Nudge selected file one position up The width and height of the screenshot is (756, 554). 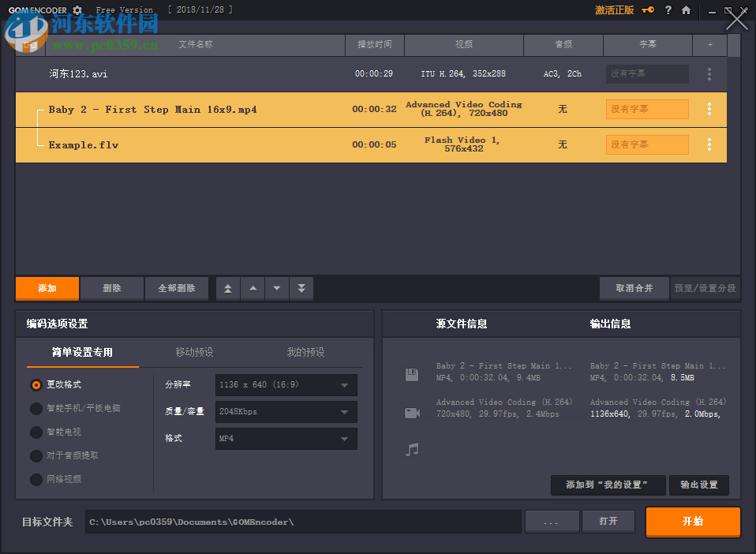(x=252, y=288)
